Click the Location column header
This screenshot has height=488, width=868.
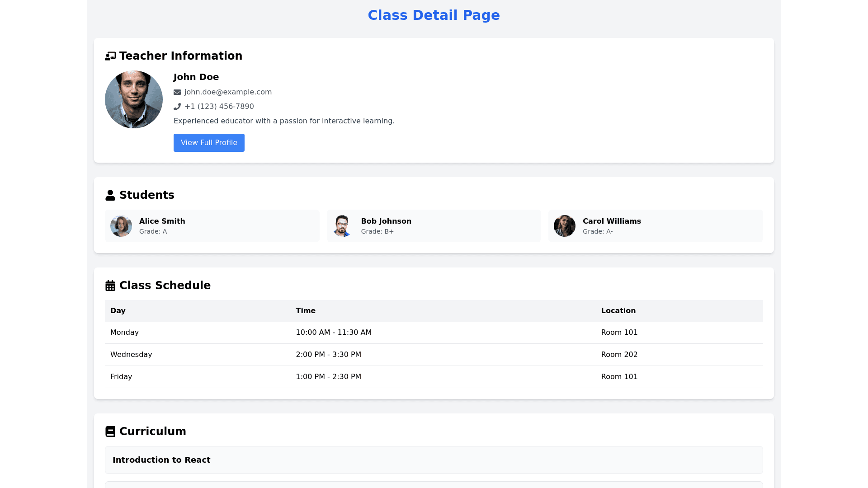(618, 311)
